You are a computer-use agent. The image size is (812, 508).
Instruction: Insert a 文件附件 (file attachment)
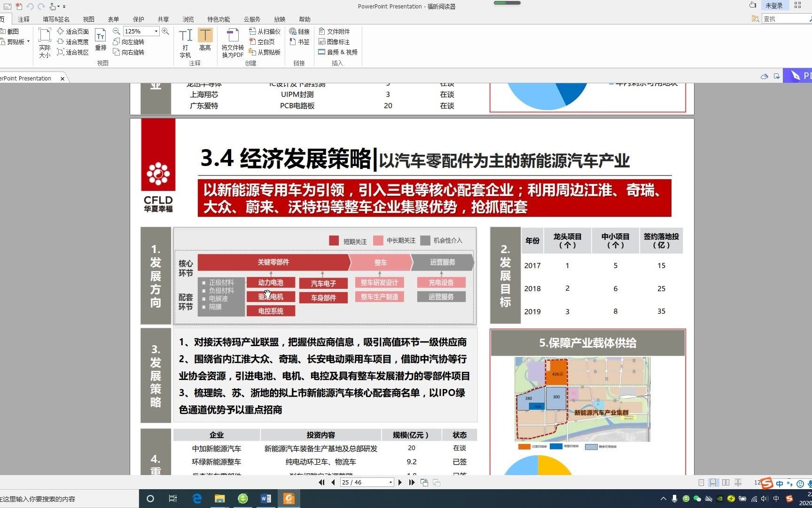coord(334,32)
